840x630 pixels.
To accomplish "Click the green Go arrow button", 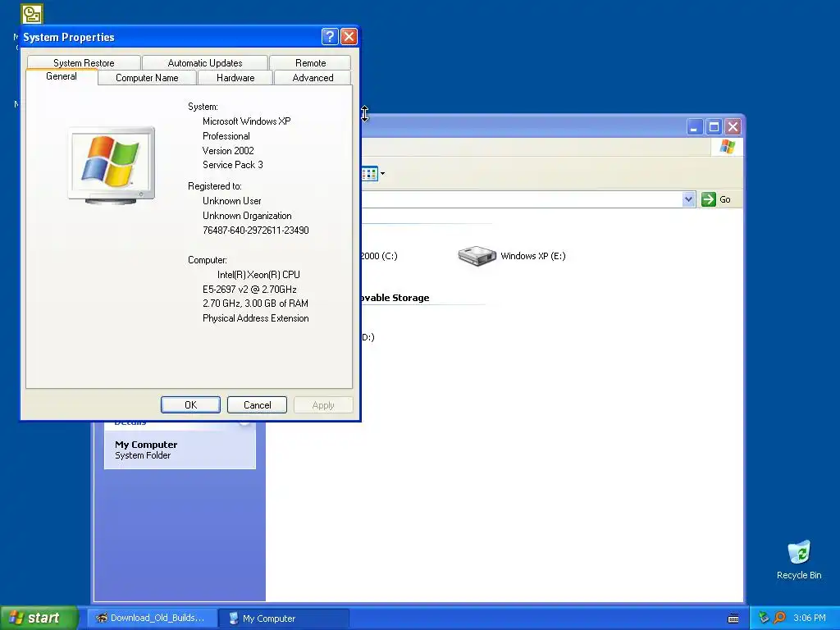I will [x=708, y=199].
